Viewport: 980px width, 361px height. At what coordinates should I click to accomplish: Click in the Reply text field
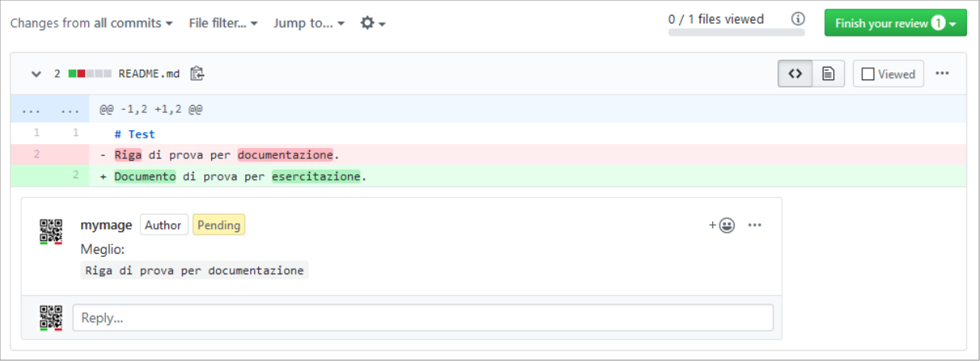click(x=422, y=318)
